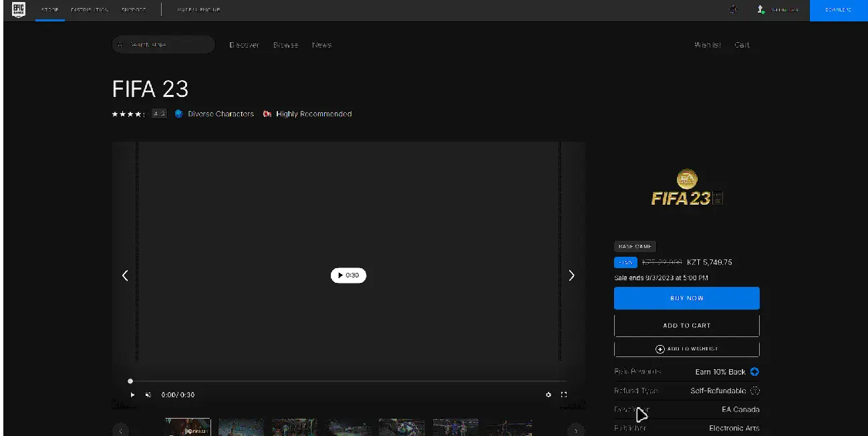Screen dimensions: 868x436
Task: Click the Sale ends 9/3/2023 text
Action: (661, 278)
